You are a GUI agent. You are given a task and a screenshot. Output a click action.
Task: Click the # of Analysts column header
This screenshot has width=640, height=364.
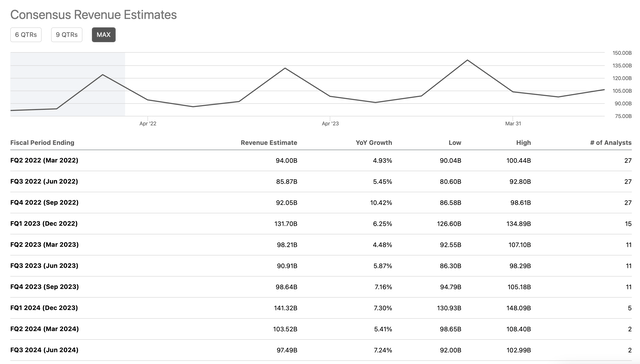611,142
